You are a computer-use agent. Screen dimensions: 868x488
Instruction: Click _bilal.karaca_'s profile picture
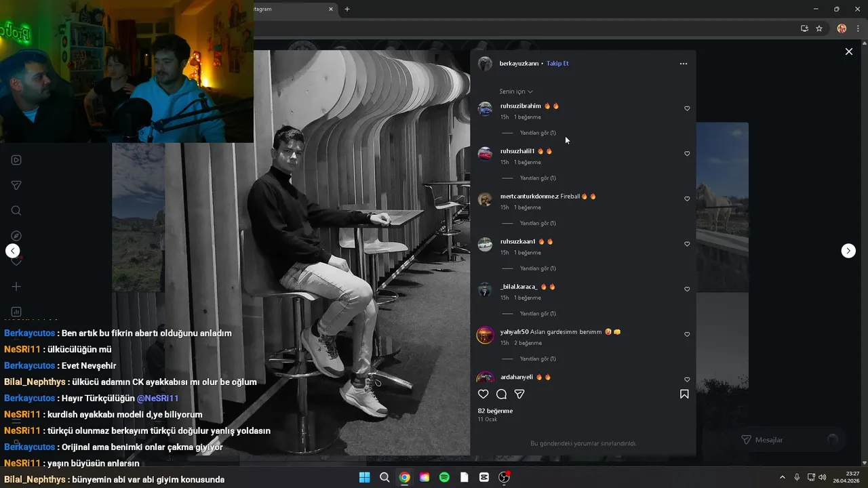click(485, 290)
